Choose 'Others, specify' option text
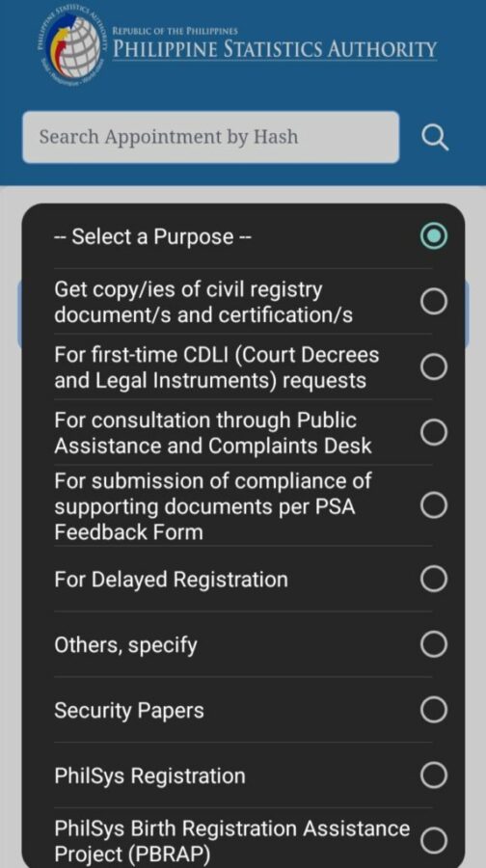The image size is (486, 868). coord(125,645)
